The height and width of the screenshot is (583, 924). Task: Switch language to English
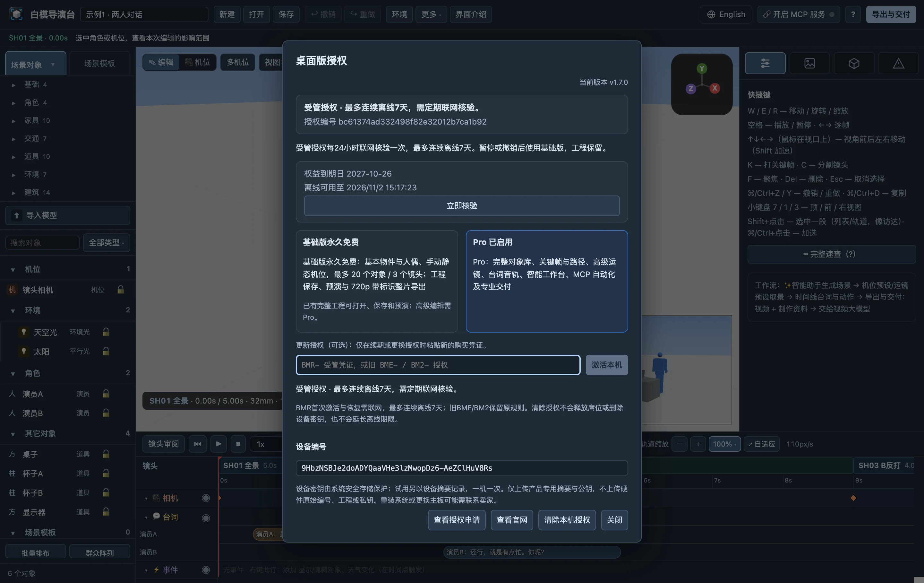[x=726, y=14]
